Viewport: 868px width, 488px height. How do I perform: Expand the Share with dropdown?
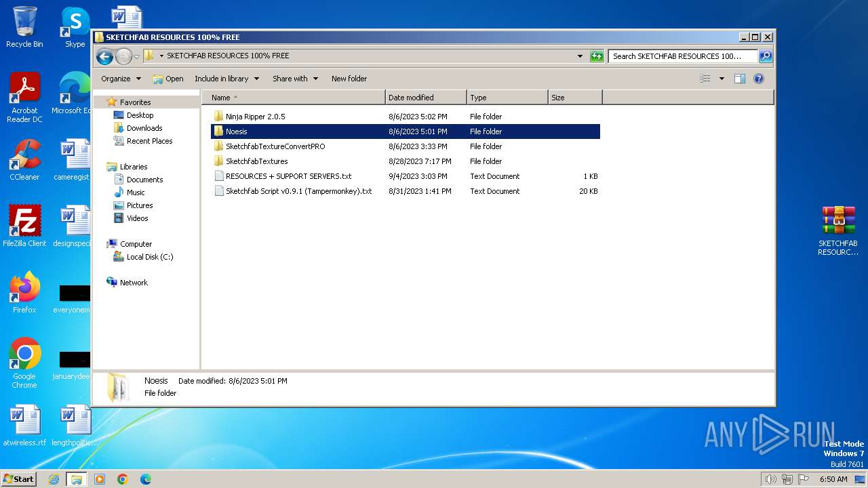pyautogui.click(x=295, y=79)
